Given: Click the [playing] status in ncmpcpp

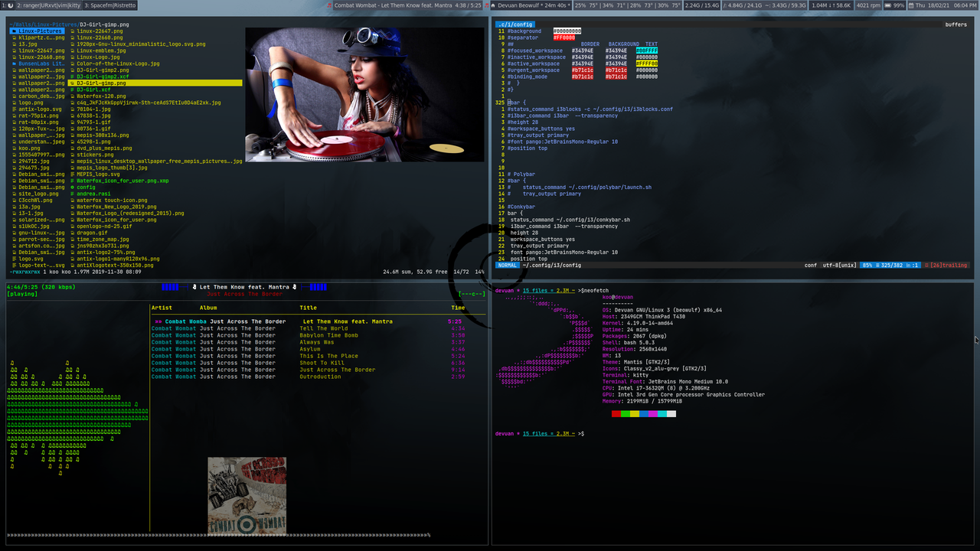Looking at the screenshot, I should [21, 294].
